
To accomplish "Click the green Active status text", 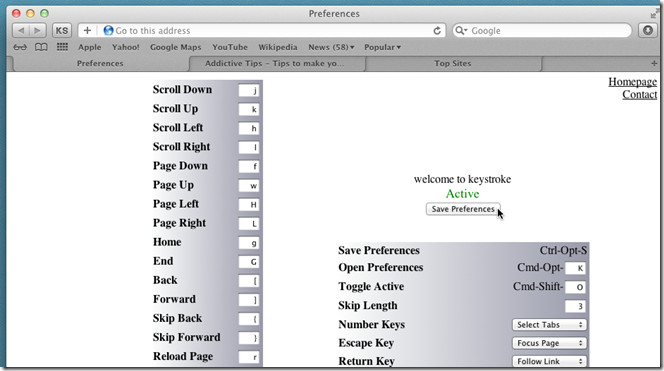I will coord(462,194).
